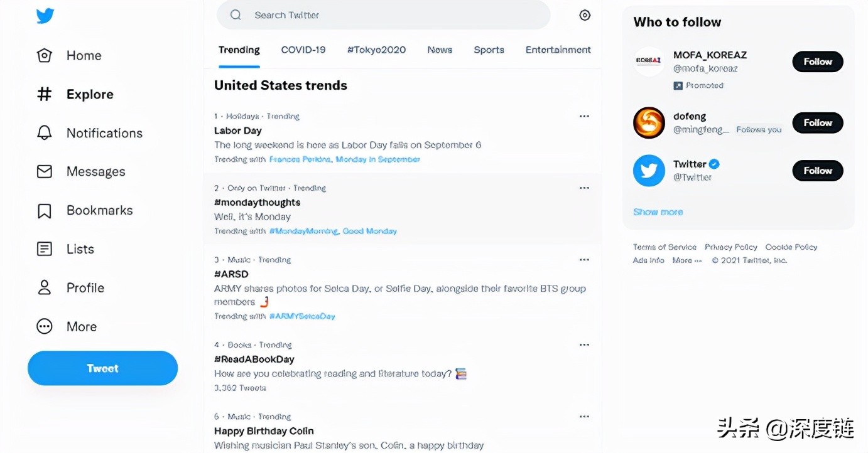Click the Promoted arrow icon
Viewport: 868px width, 453px height.
[x=678, y=85]
